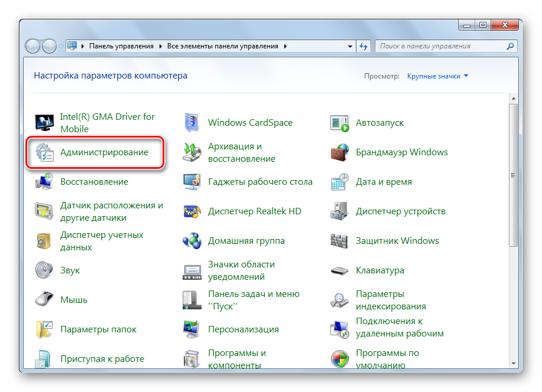Screen dimensions: 542x392
Task: Open the Персонализация icon
Action: point(192,329)
